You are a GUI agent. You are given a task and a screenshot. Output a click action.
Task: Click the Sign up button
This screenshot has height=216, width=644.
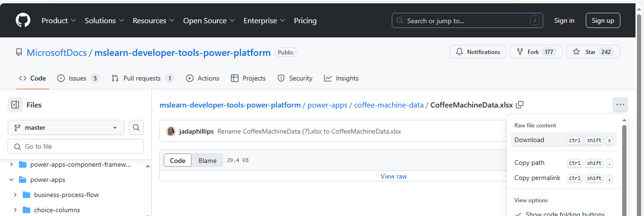[603, 20]
